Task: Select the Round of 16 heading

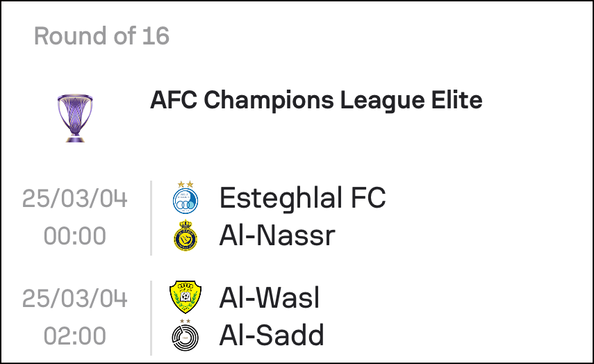Action: click(x=101, y=36)
